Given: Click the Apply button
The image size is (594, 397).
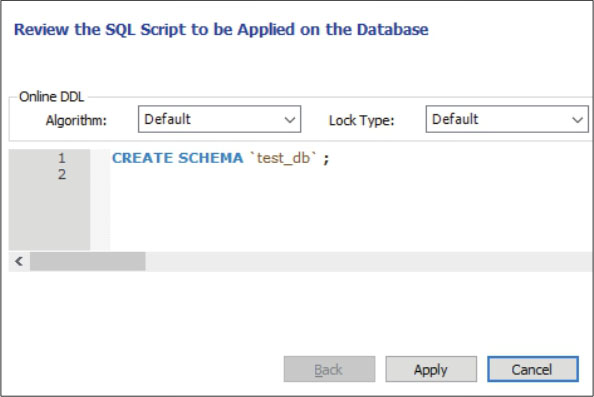Looking at the screenshot, I should point(431,369).
